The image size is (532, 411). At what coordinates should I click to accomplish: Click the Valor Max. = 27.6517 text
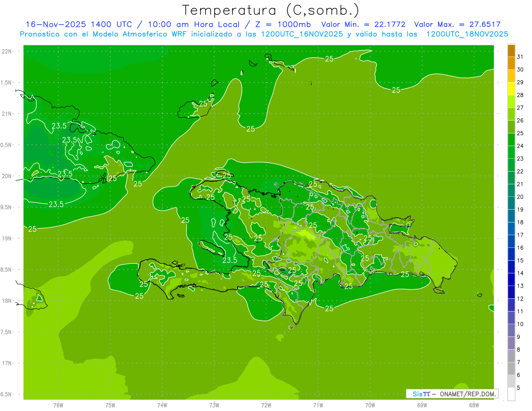coord(457,24)
